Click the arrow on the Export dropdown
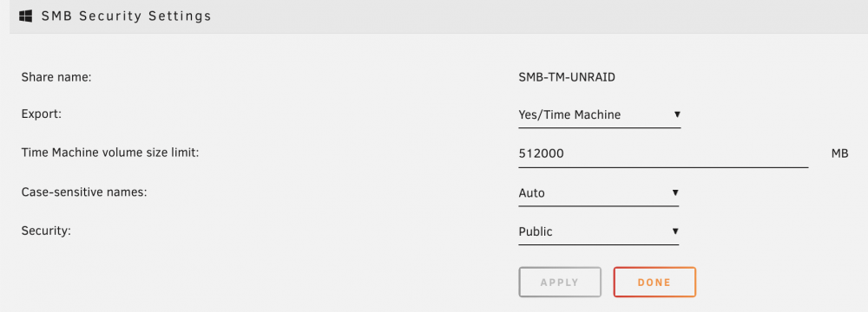Viewport: 868px width, 312px height. tap(677, 114)
